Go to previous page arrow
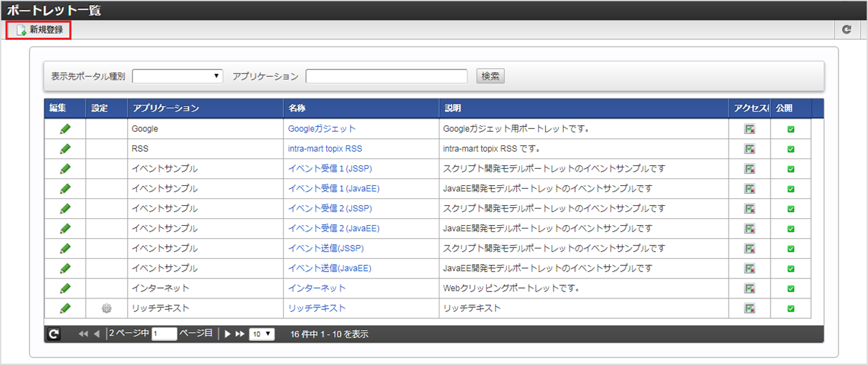868x365 pixels. point(97,334)
